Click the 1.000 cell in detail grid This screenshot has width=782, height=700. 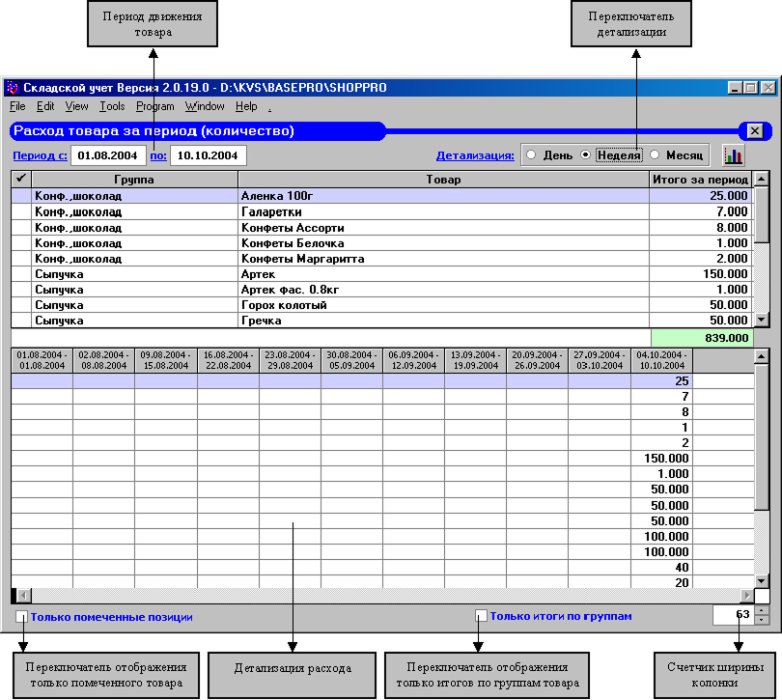click(x=662, y=473)
